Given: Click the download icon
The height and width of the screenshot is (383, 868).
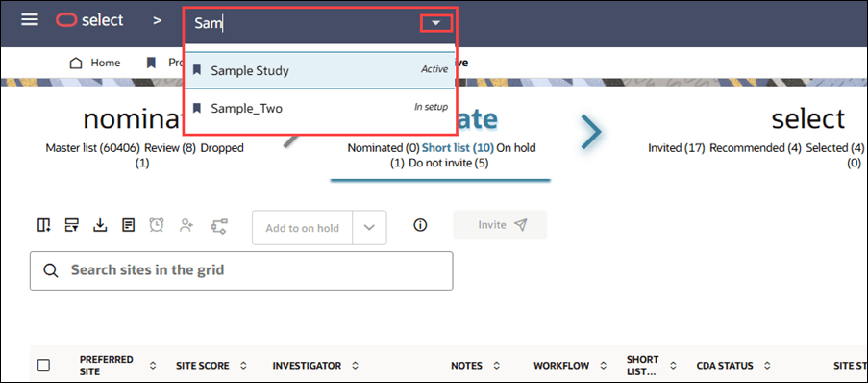Looking at the screenshot, I should pyautogui.click(x=100, y=225).
